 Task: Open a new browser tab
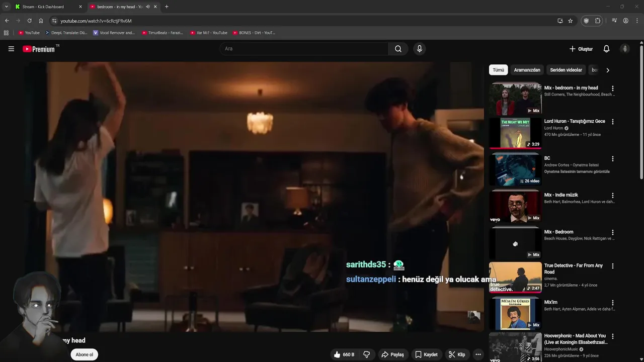167,7
